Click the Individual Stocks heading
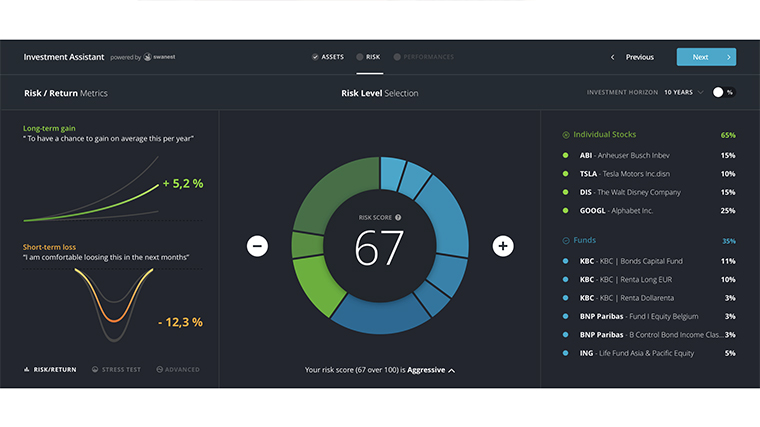Viewport: 760px width, 427px height. click(x=604, y=135)
